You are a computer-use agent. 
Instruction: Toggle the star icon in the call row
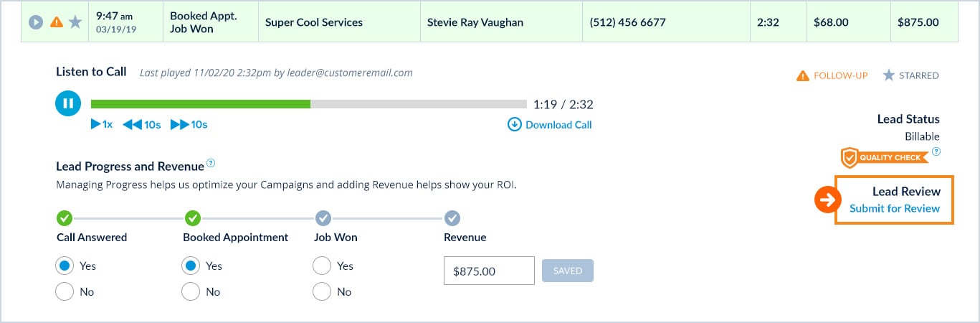click(75, 22)
